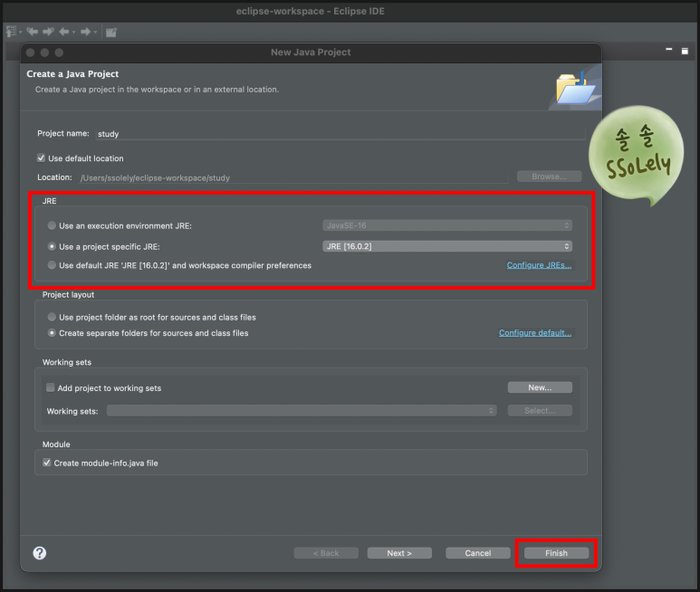
Task: Minimize the Eclipse view panel
Action: [x=668, y=49]
